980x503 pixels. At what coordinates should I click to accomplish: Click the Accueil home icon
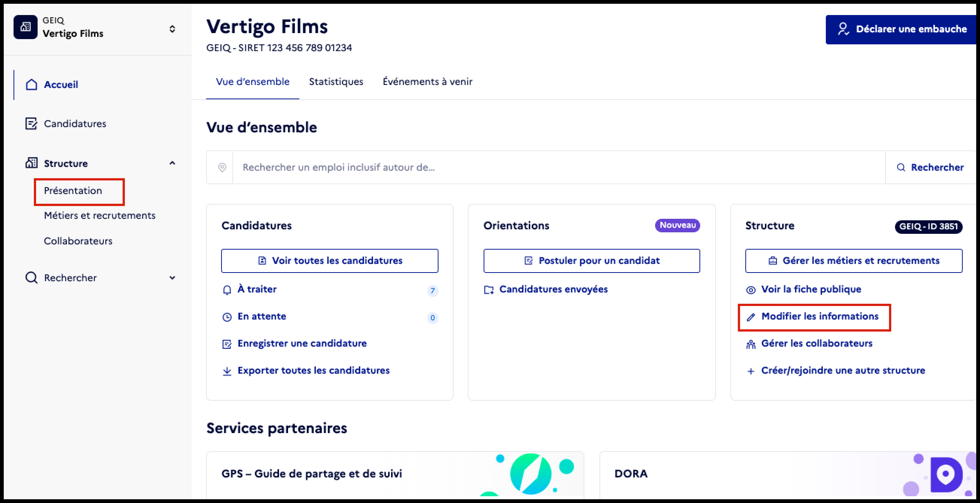pyautogui.click(x=32, y=85)
